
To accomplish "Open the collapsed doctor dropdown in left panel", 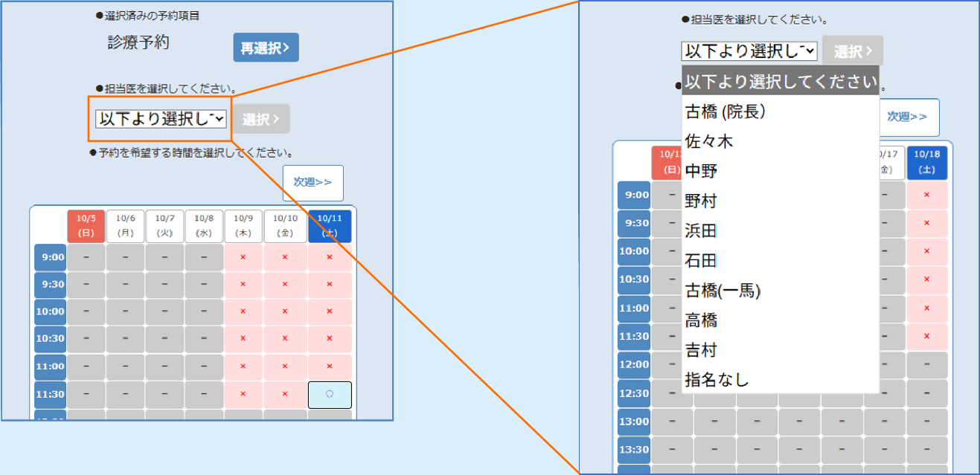I will pyautogui.click(x=161, y=119).
